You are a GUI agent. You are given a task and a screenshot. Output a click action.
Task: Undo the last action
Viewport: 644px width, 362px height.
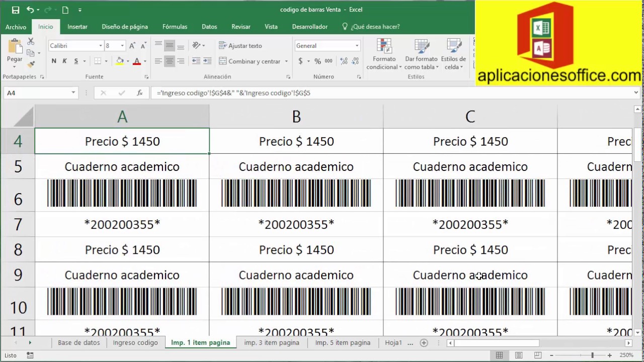[x=30, y=10]
